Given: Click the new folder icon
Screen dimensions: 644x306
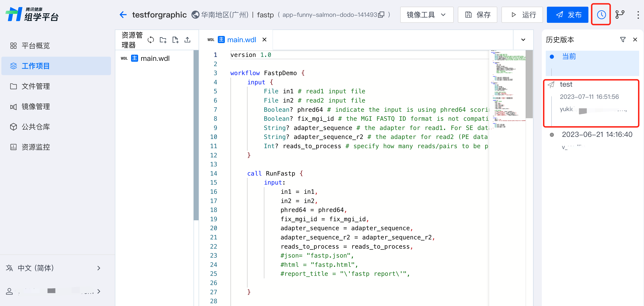Looking at the screenshot, I should (163, 40).
